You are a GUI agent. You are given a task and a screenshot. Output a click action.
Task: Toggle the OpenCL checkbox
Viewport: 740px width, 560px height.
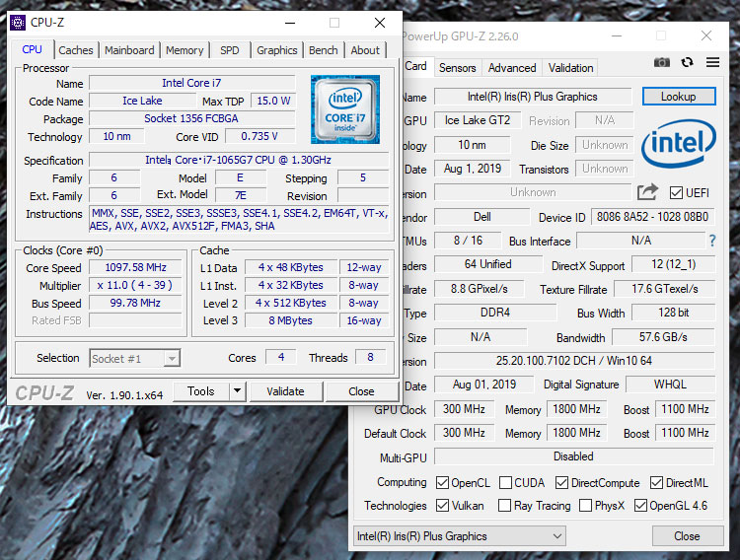tap(442, 483)
